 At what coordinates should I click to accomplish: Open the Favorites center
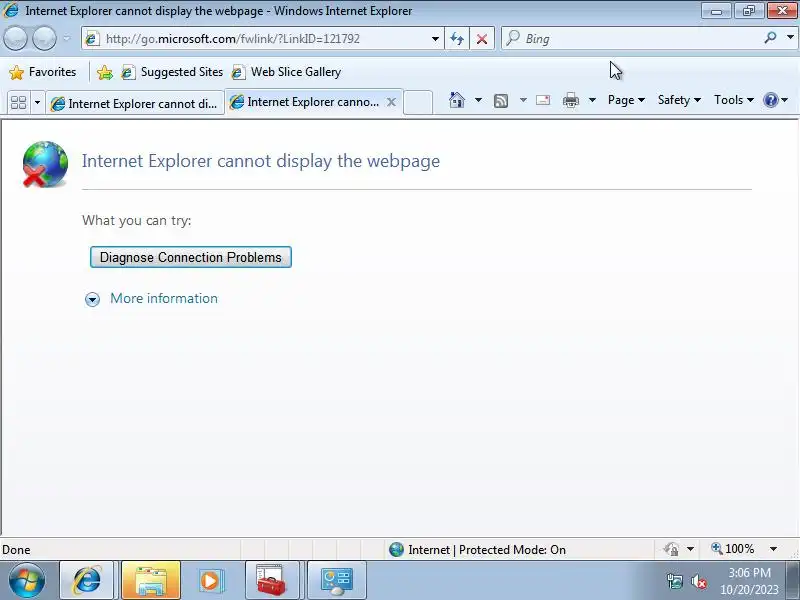tap(43, 72)
